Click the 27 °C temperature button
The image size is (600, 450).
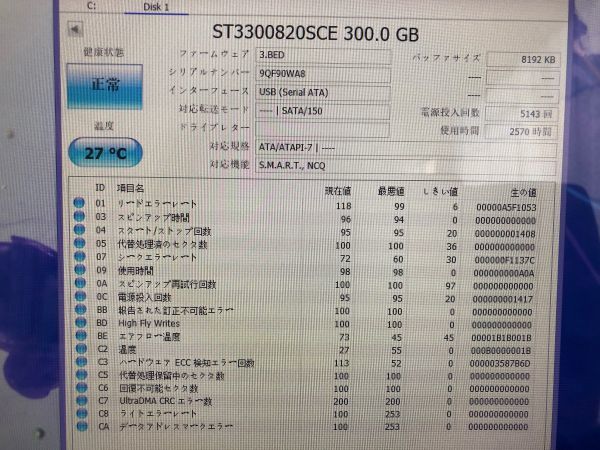click(105, 153)
